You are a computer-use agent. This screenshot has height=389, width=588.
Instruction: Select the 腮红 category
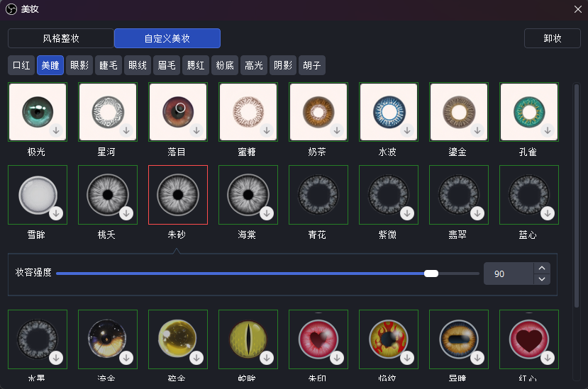196,66
